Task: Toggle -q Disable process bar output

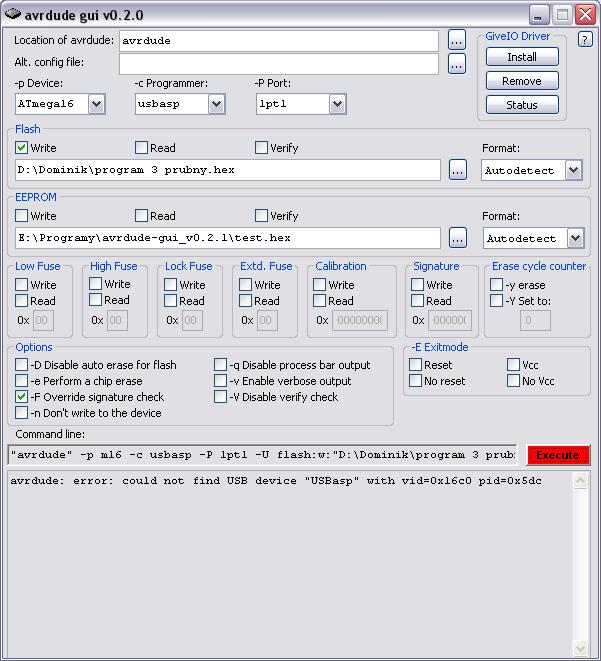Action: (220, 365)
